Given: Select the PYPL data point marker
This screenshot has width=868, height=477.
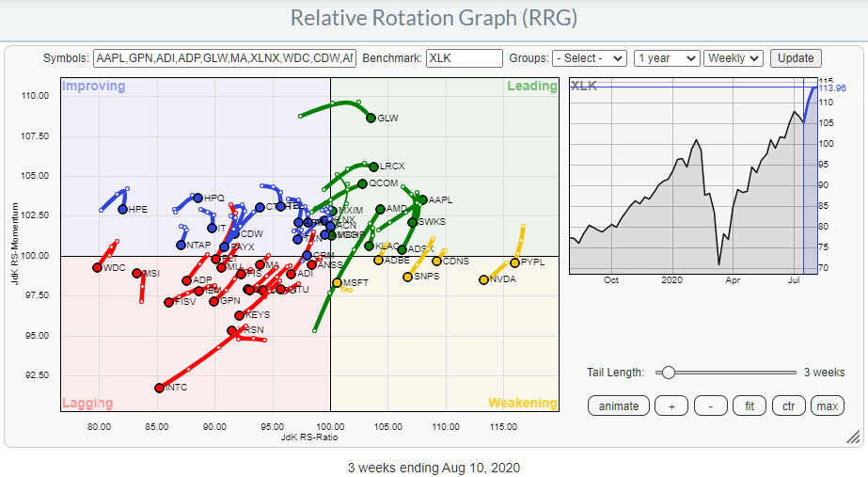Looking at the screenshot, I should 514,262.
